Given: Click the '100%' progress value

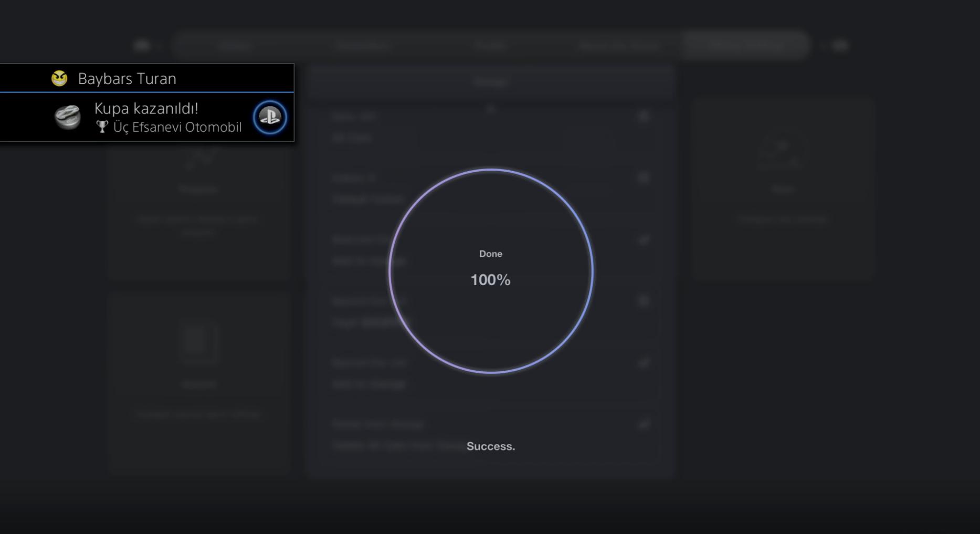Looking at the screenshot, I should 490,280.
